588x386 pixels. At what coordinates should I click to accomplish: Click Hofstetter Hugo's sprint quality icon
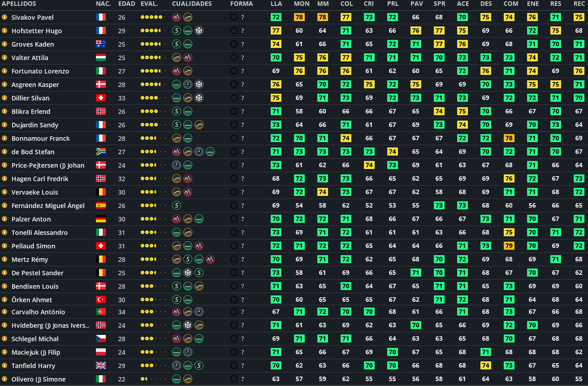tap(177, 31)
